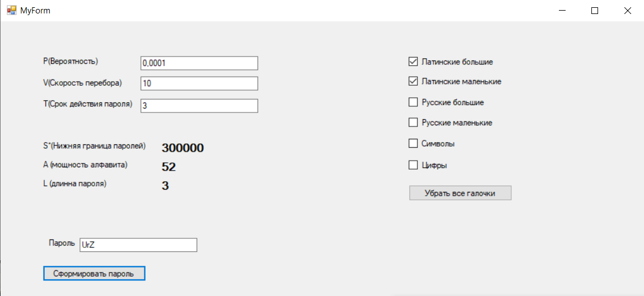Click the alphabet power value 52

tap(169, 167)
